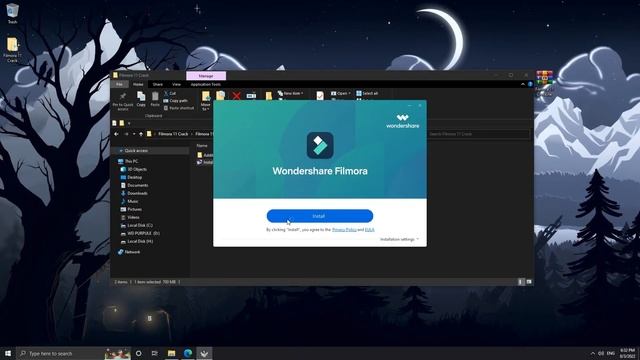Viewport: 640px width, 360px height.
Task: Select the Filmora 11 Crack desktop folder
Action: tap(12, 50)
